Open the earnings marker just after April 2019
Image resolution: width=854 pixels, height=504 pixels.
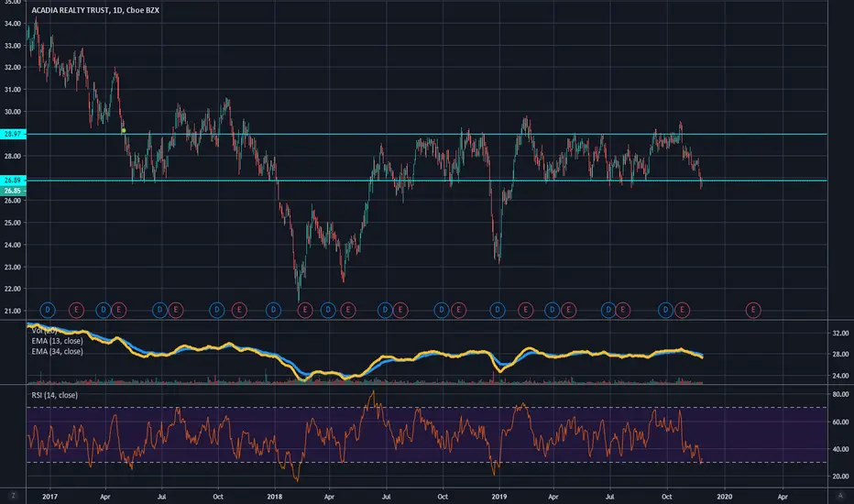[x=569, y=310]
